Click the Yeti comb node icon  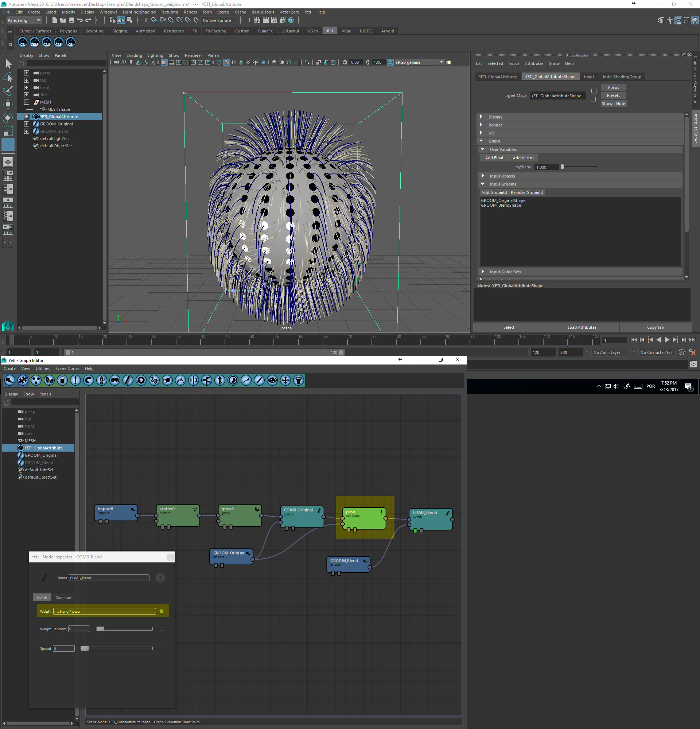point(128,380)
